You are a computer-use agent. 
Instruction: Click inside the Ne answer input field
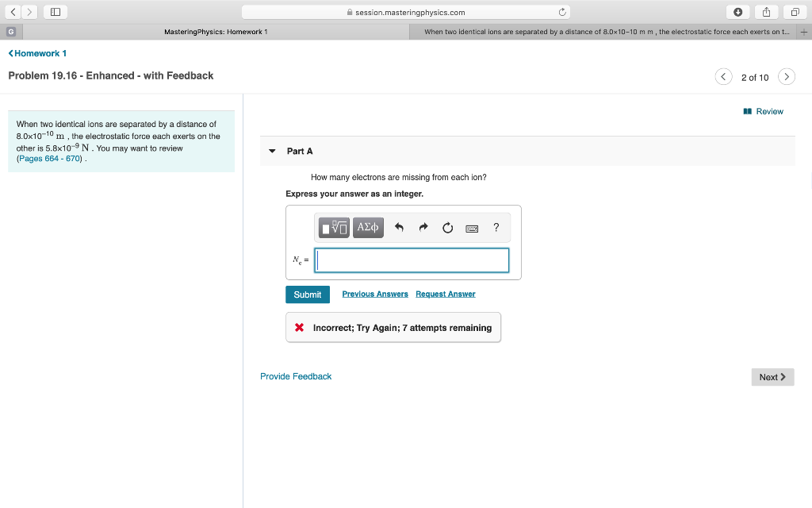(x=412, y=260)
